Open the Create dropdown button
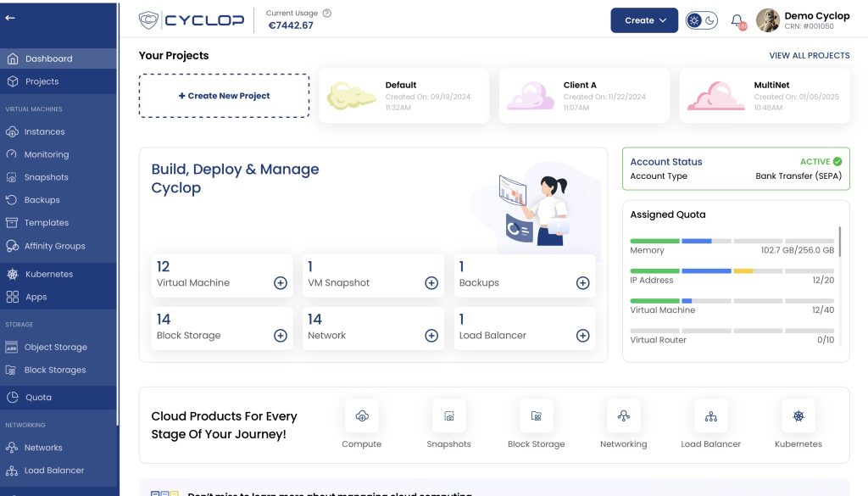The width and height of the screenshot is (868, 496). click(x=645, y=20)
